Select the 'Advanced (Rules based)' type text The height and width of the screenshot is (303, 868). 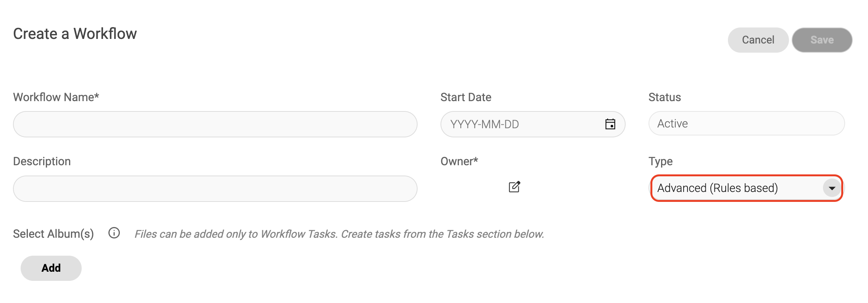click(717, 188)
